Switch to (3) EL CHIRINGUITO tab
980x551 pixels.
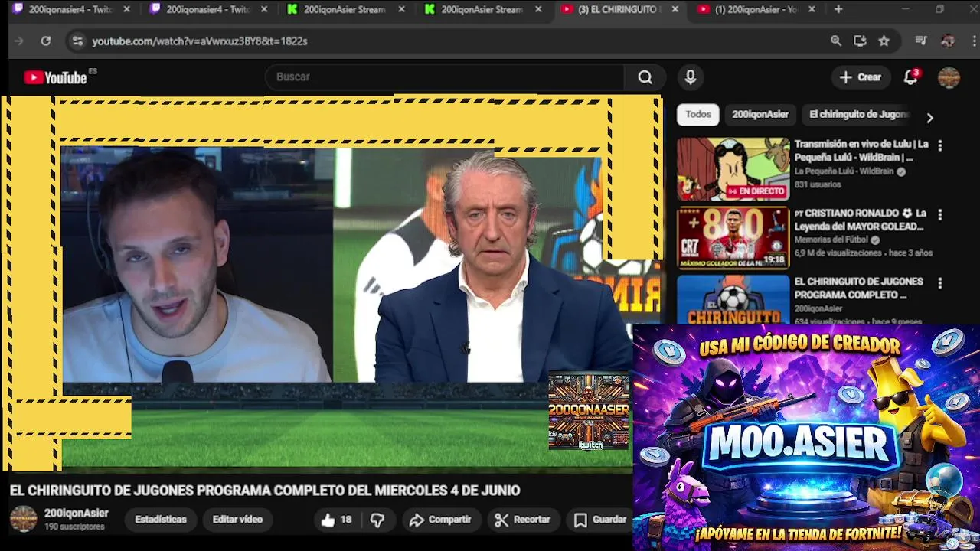pos(617,9)
